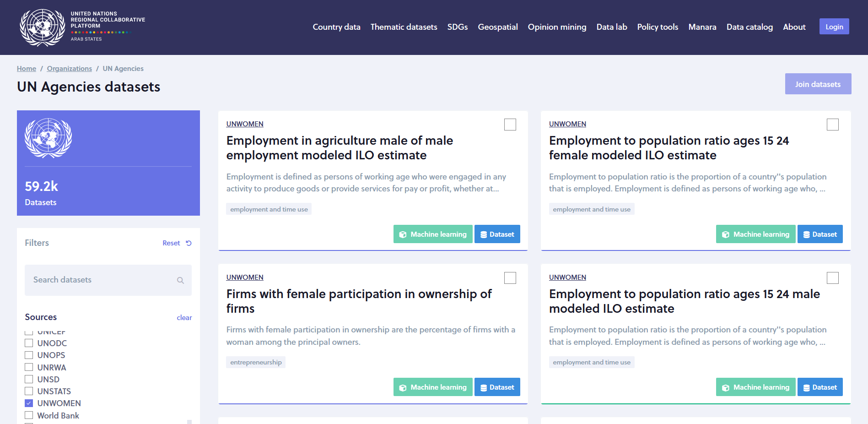The width and height of the screenshot is (868, 424).
Task: Open Machine learning for Employment in agriculture male
Action: (x=433, y=234)
